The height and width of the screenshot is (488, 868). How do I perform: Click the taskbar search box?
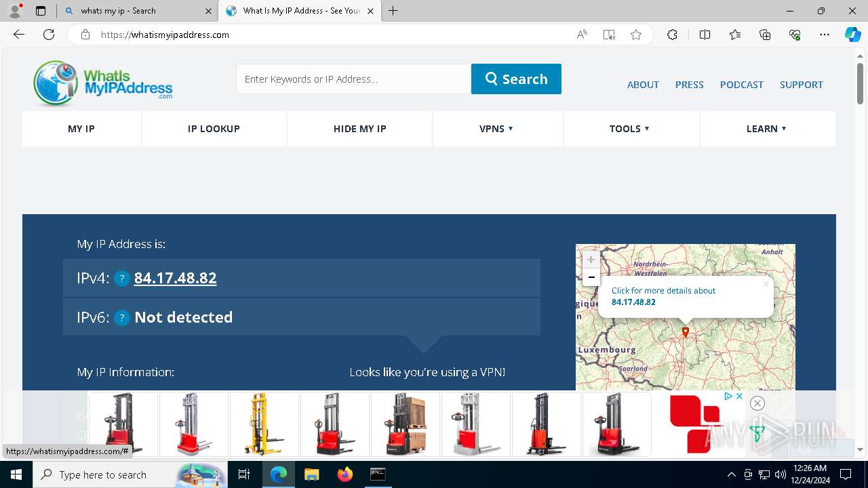click(130, 474)
